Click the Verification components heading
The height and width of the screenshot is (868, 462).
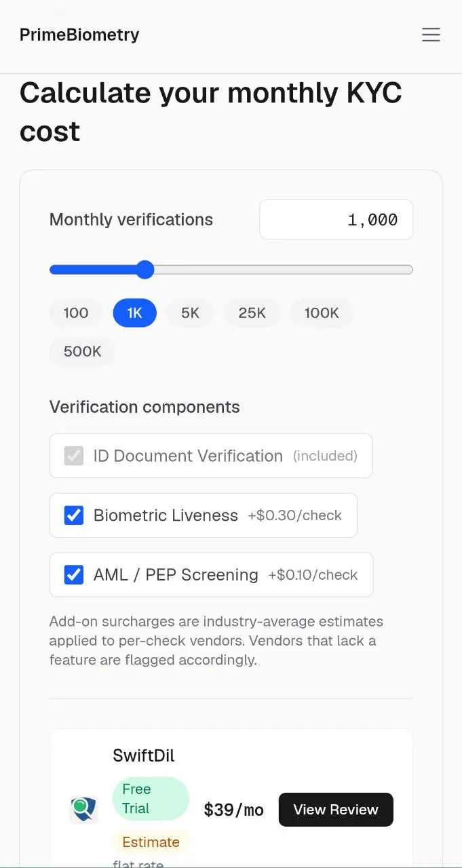pyautogui.click(x=145, y=407)
